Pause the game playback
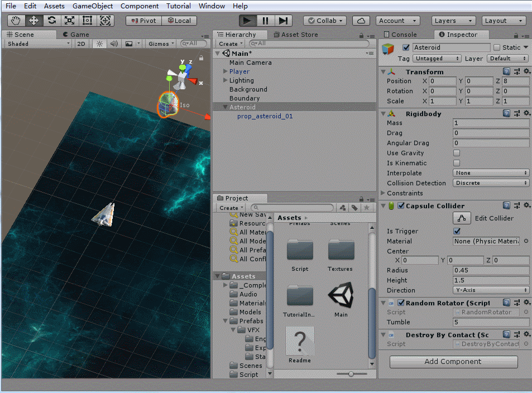 pyautogui.click(x=265, y=21)
